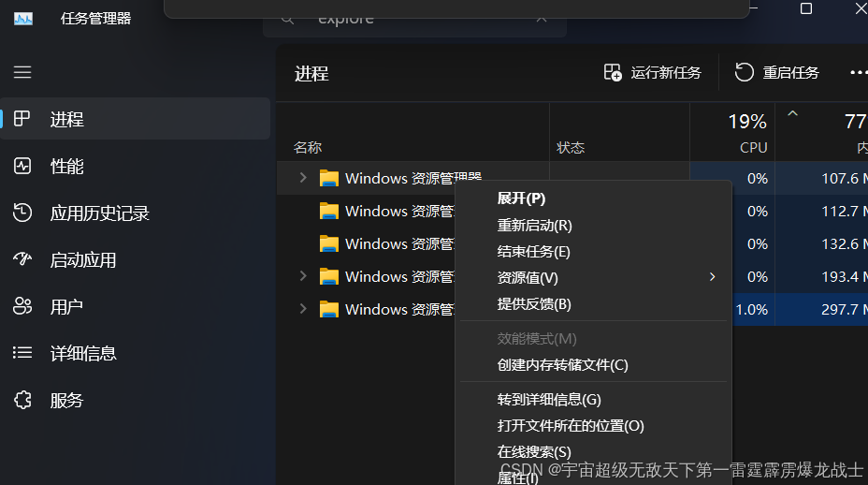Click folder icon of the 297.7 MB row
The height and width of the screenshot is (485, 868).
[x=329, y=309]
